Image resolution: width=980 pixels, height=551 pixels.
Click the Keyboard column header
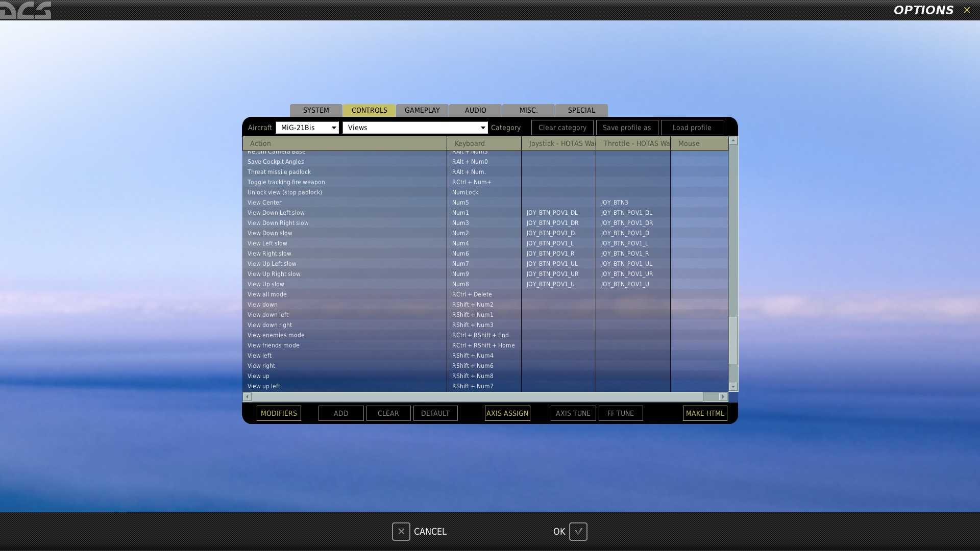click(x=484, y=143)
